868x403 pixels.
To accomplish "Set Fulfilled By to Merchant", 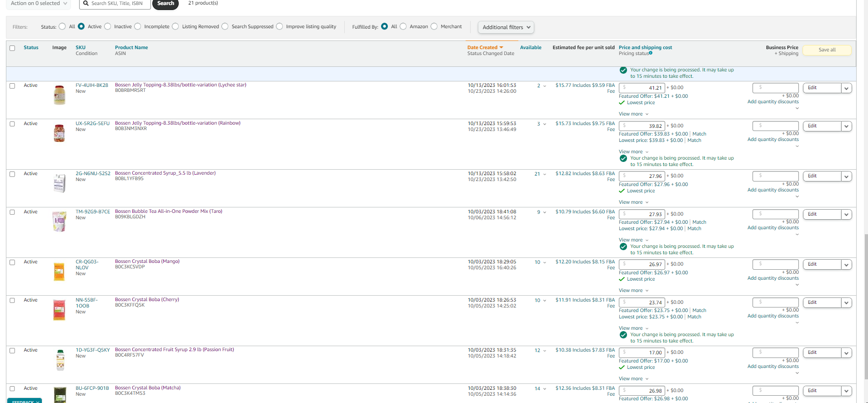I will (434, 26).
